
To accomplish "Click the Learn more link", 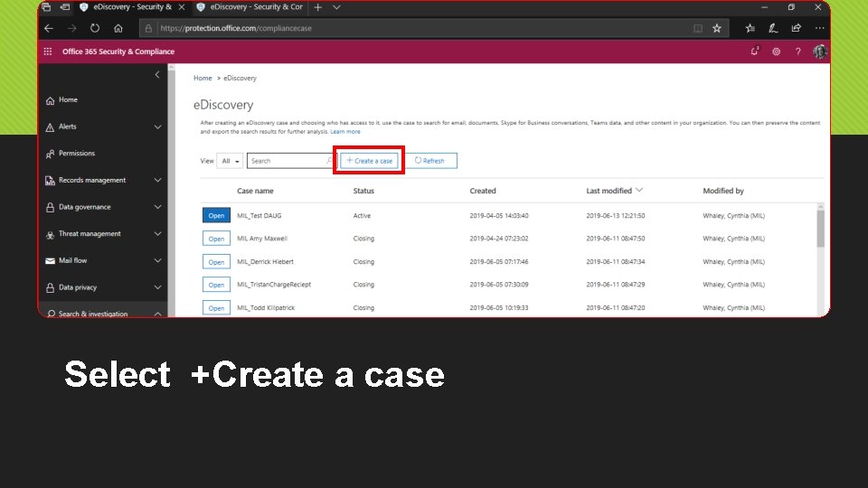I will (x=344, y=132).
